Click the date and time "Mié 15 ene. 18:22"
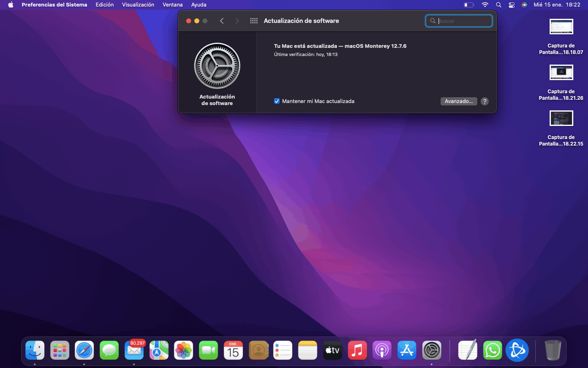Image resolution: width=588 pixels, height=368 pixels. pos(557,5)
